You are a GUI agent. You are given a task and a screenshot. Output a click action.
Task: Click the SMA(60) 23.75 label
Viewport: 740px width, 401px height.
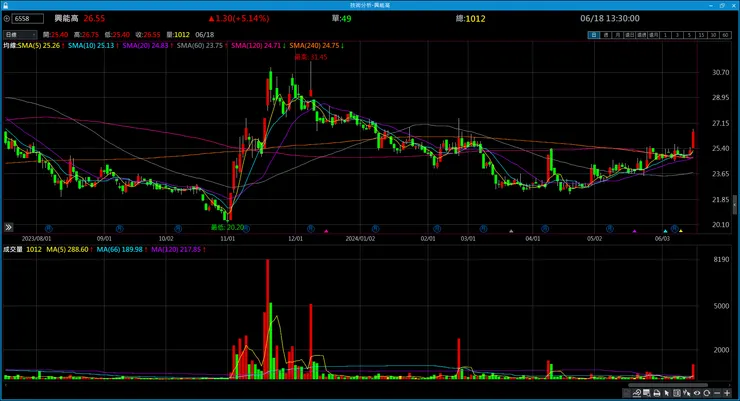coord(202,45)
